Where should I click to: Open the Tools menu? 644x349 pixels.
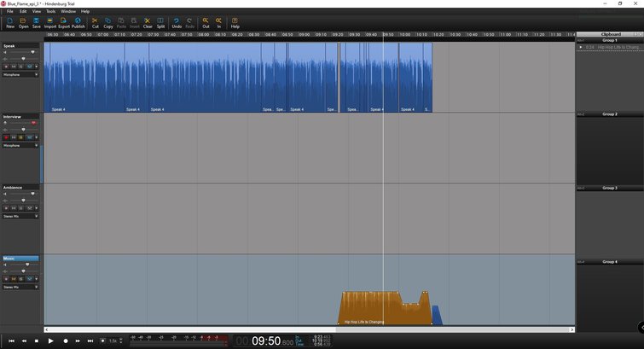pyautogui.click(x=50, y=11)
